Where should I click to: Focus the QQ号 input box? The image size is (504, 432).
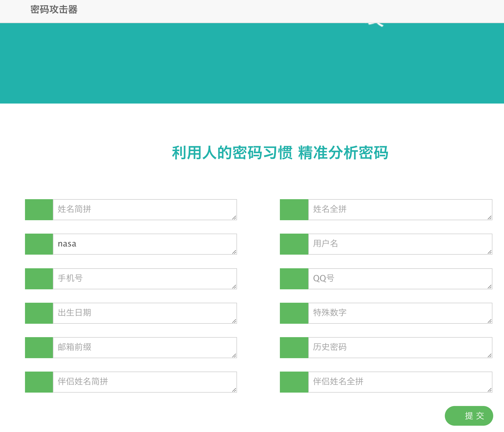tap(400, 279)
